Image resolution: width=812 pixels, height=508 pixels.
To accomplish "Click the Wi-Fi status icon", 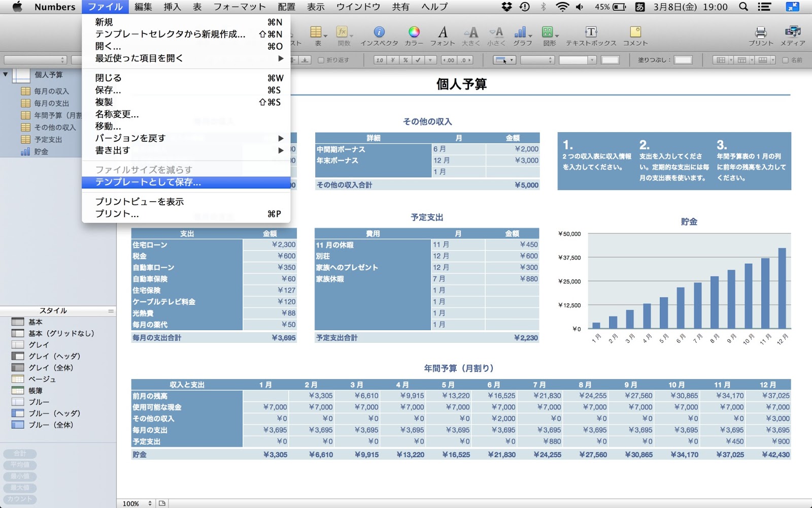I will coord(562,7).
